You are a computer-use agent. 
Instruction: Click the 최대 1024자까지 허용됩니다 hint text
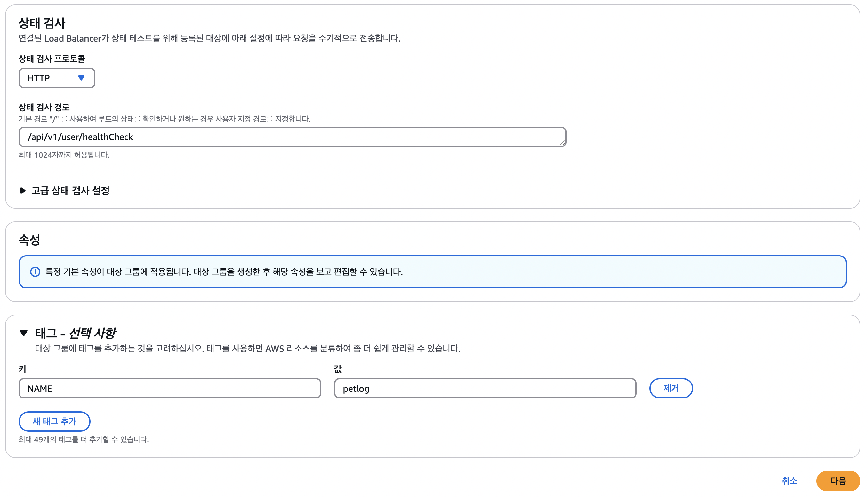(64, 155)
